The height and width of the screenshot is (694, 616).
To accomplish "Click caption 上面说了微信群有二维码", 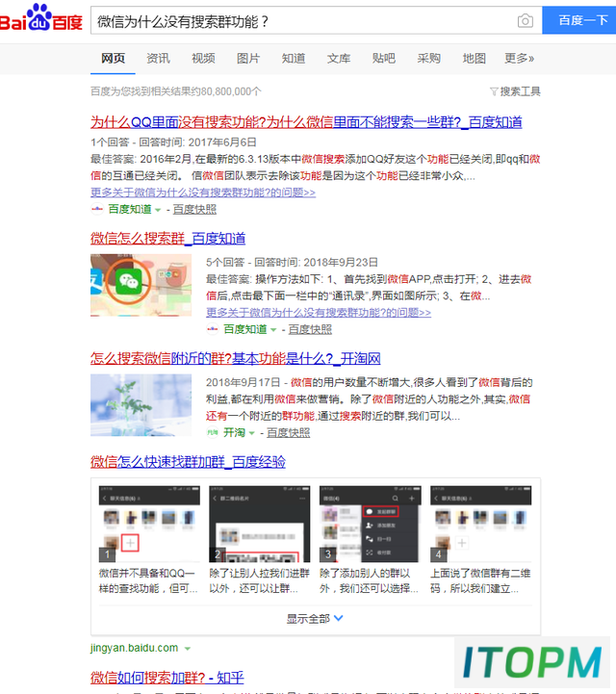I will [480, 580].
